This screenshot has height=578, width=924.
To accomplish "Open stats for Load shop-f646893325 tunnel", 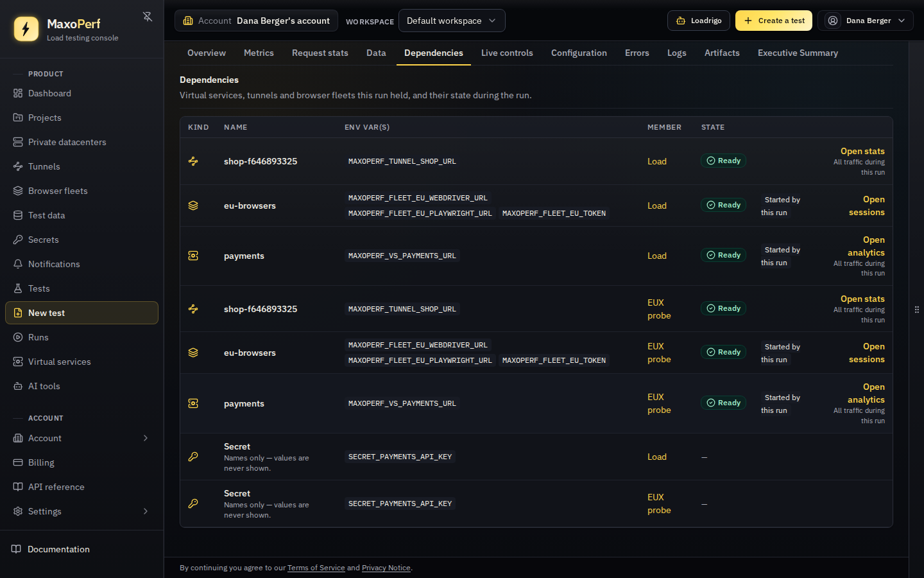I will pyautogui.click(x=862, y=152).
